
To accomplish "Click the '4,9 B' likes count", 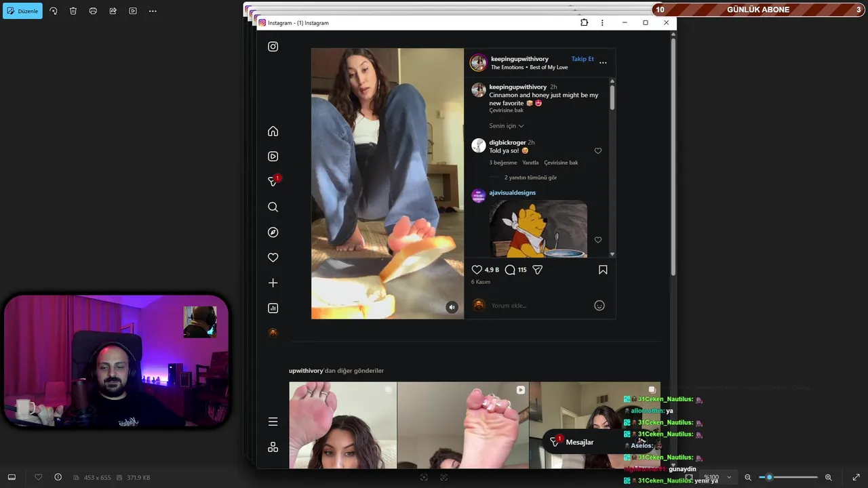I will pos(492,270).
